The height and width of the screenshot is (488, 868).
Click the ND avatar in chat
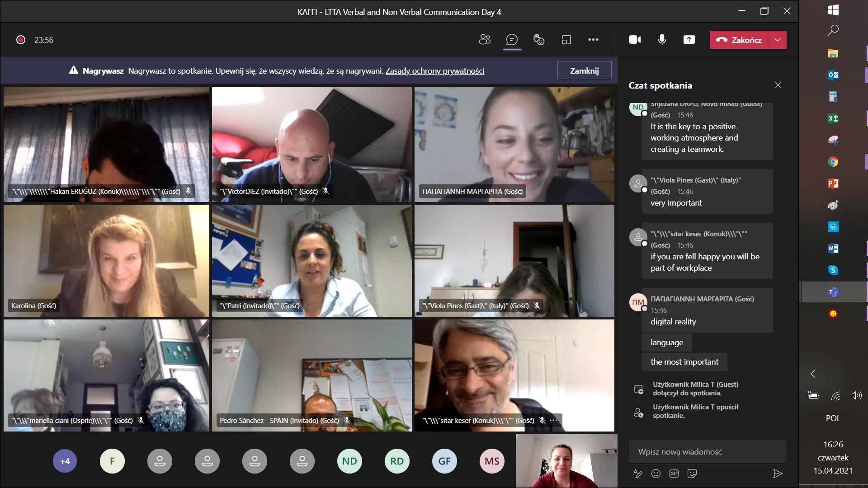pos(638,108)
